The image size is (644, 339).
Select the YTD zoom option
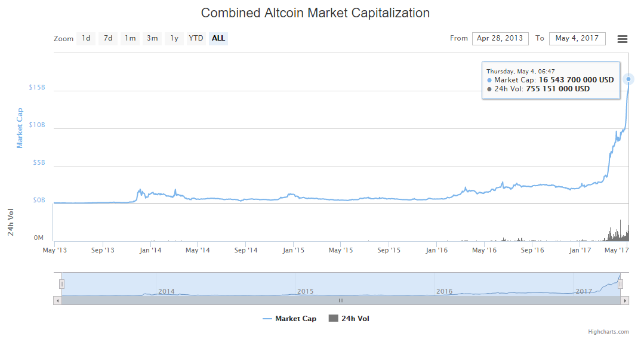(196, 39)
